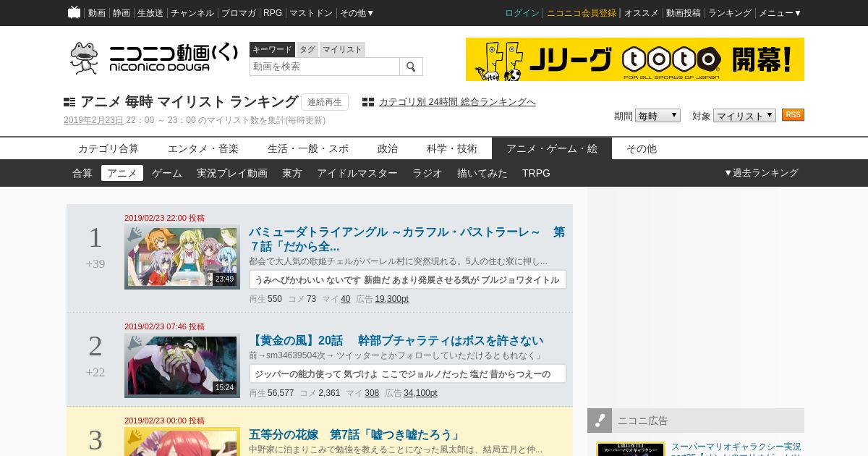
Task: Switch to カテゴリ合算 tab
Action: point(109,148)
